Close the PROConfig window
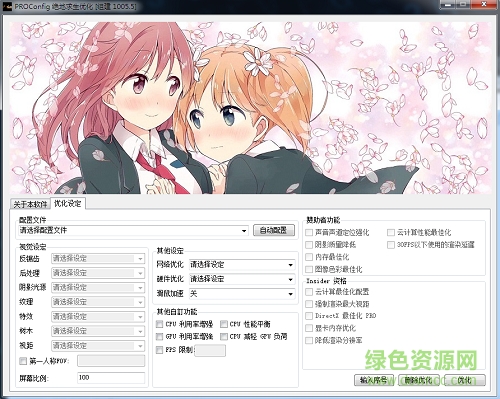 (x=485, y=5)
